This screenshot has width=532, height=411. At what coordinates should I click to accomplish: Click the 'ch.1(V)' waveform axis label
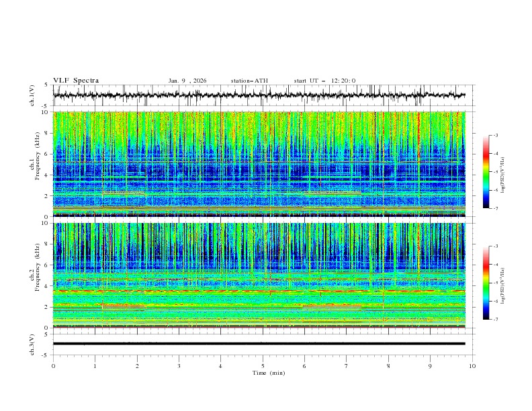[x=32, y=95]
